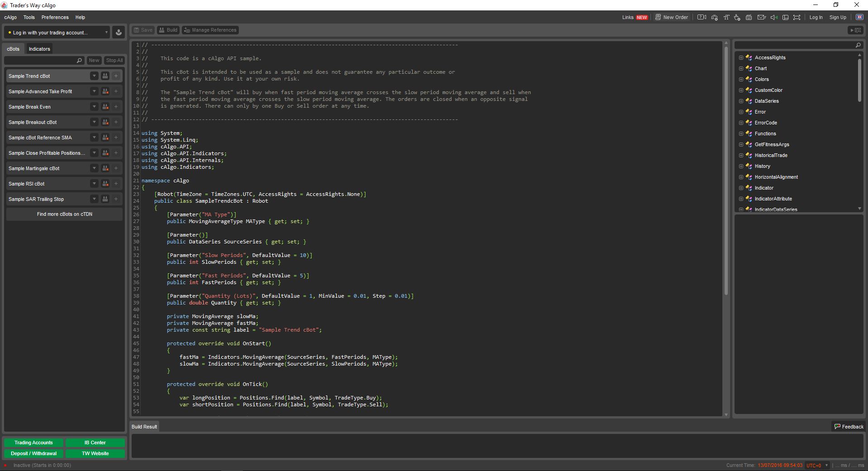The height and width of the screenshot is (471, 868).
Task: Click the API tree scrollbar down arrow
Action: (x=859, y=209)
